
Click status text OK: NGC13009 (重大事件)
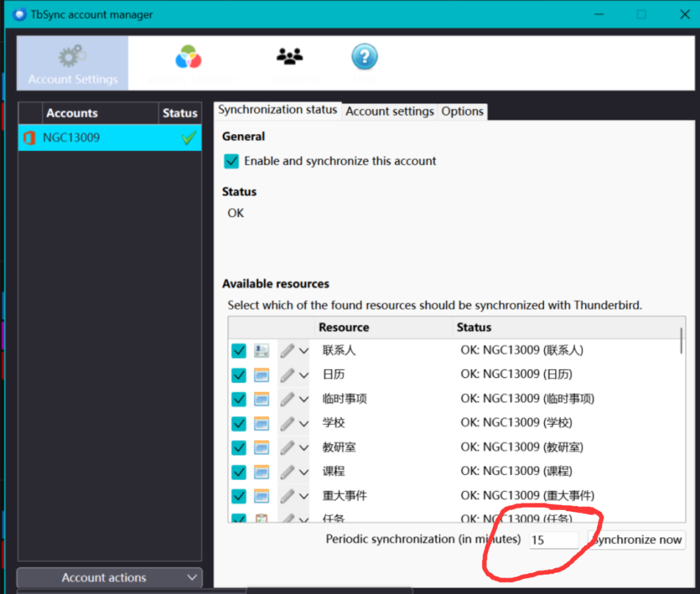527,496
